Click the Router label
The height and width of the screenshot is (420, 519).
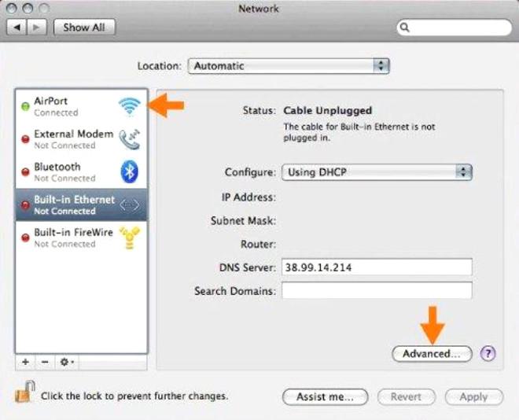(258, 245)
